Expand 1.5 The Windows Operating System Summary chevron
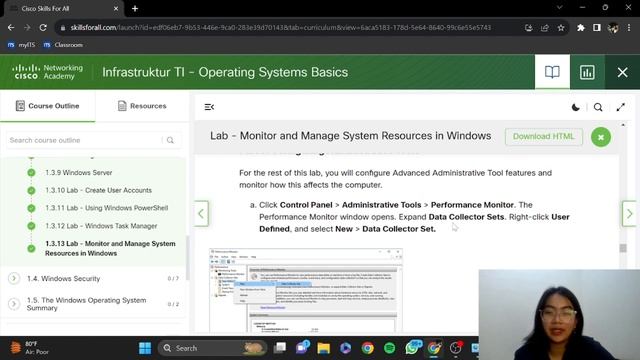The height and width of the screenshot is (360, 640). (14, 304)
